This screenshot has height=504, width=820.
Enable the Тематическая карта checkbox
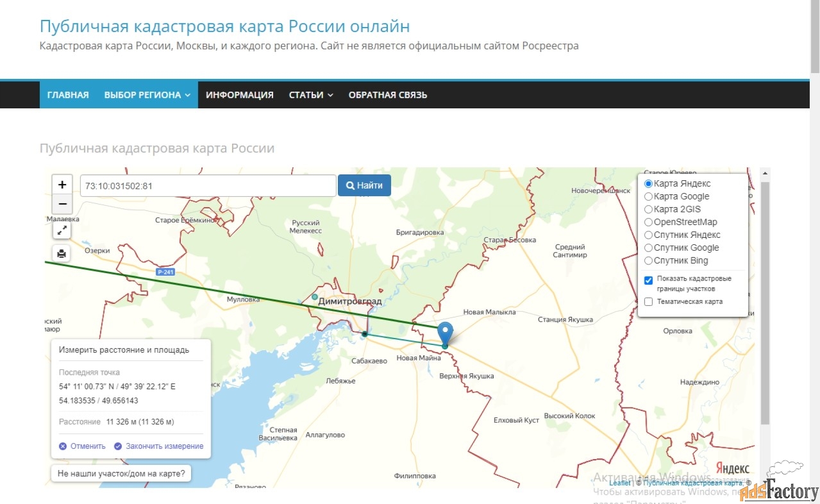(648, 302)
